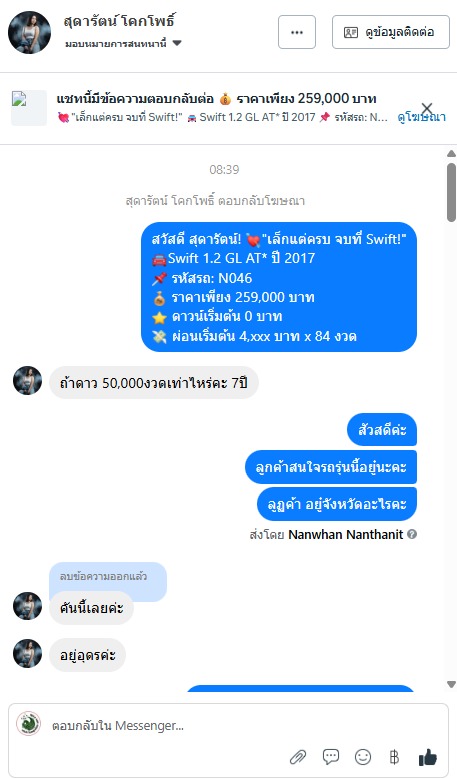Image resolution: width=457 pixels, height=779 pixels.
Task: Click the help icon beside Nanwhan Nanthanit
Action: pos(412,534)
